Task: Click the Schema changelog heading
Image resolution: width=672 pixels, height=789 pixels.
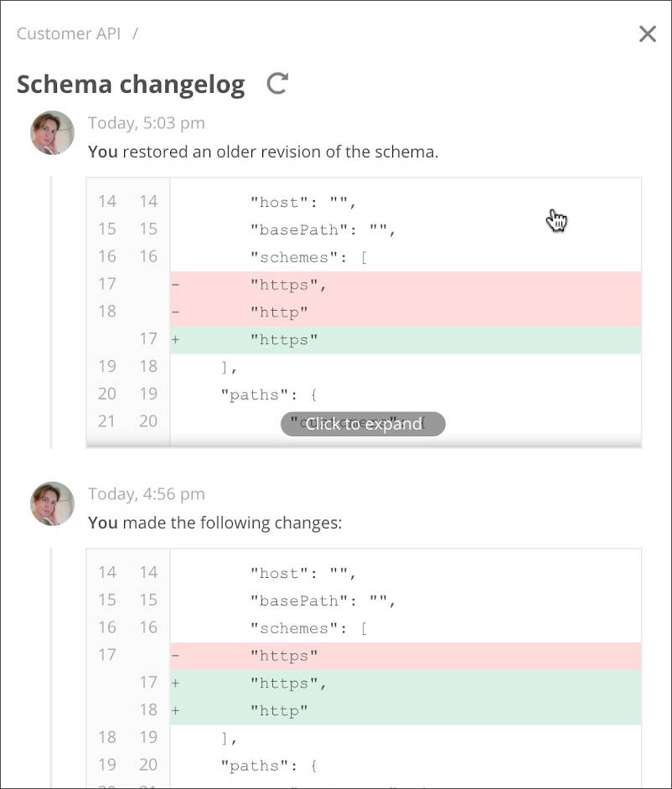Action: pyautogui.click(x=131, y=84)
